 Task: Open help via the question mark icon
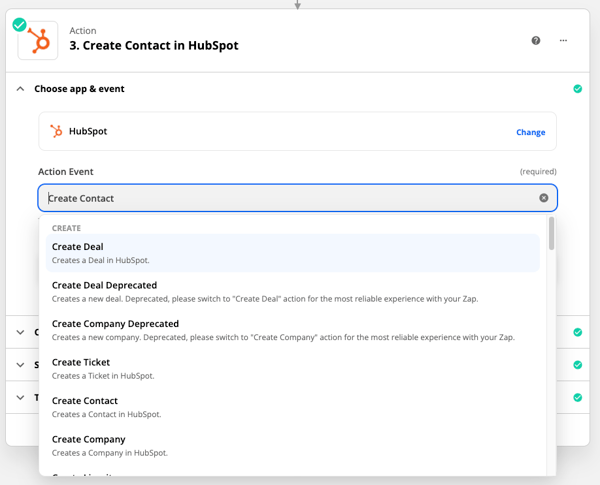pyautogui.click(x=536, y=40)
